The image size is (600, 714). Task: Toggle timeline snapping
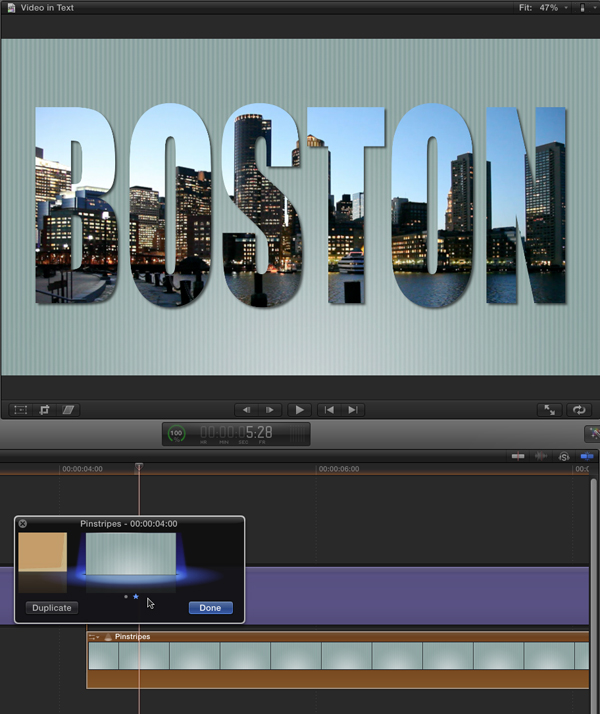pos(587,456)
